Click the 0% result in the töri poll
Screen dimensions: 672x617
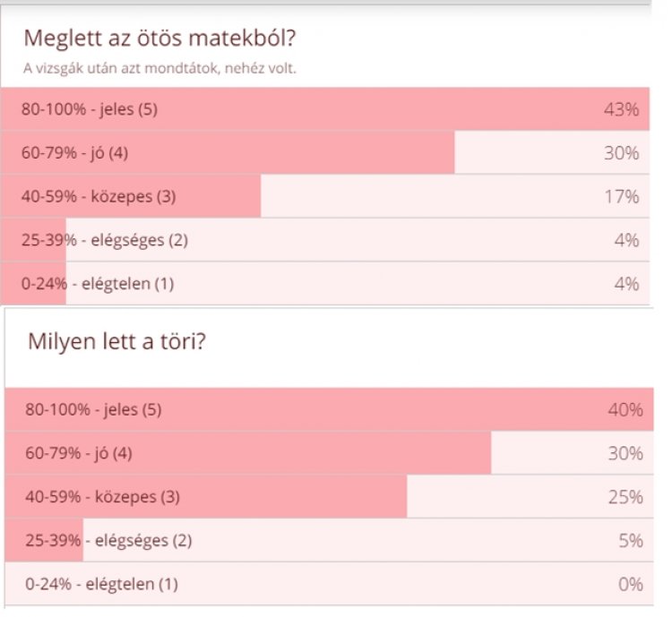pos(630,585)
